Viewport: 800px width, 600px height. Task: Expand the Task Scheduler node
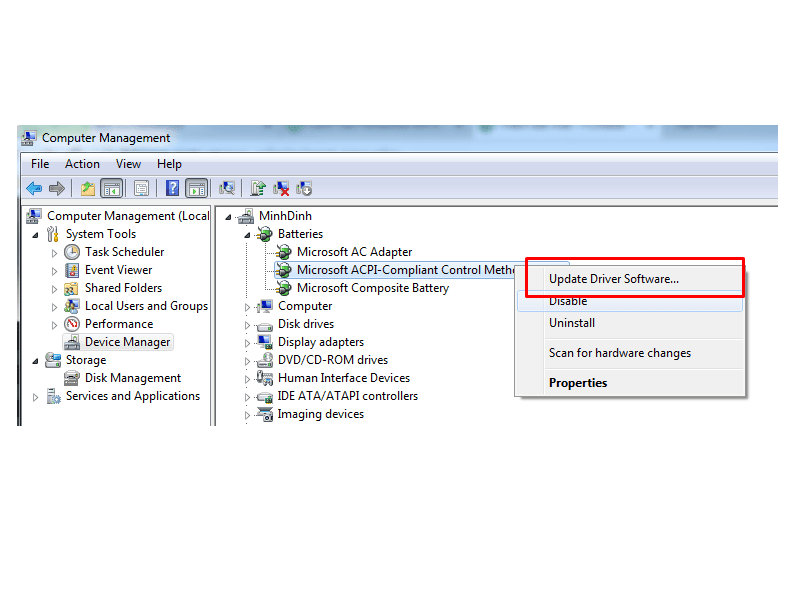54,253
